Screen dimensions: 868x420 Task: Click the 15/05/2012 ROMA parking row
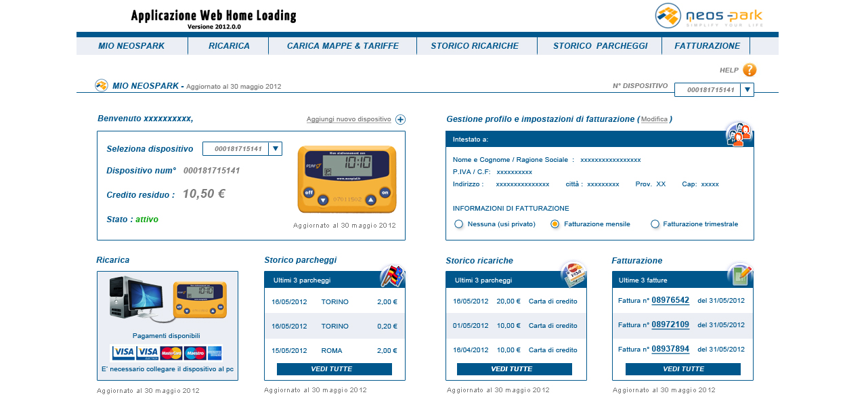click(334, 350)
